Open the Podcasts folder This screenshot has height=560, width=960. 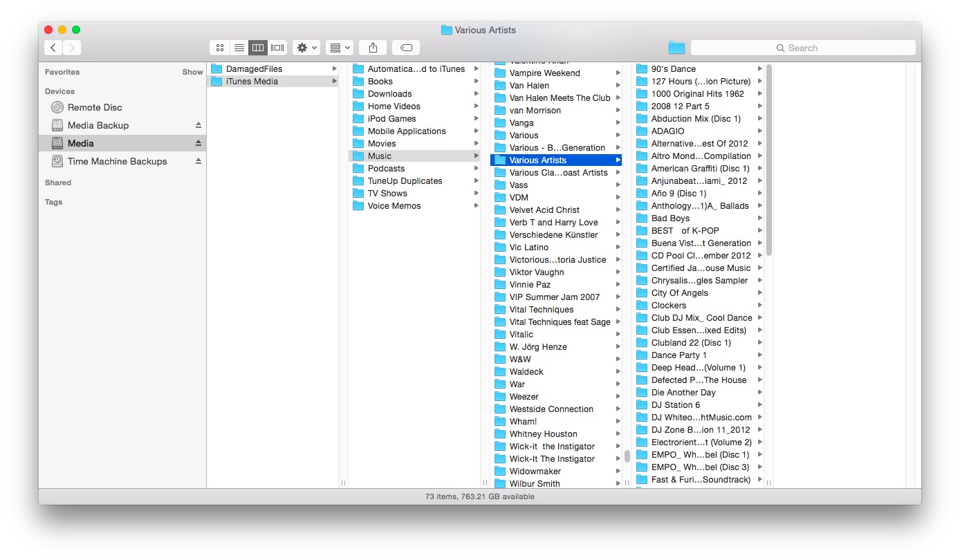(x=414, y=168)
